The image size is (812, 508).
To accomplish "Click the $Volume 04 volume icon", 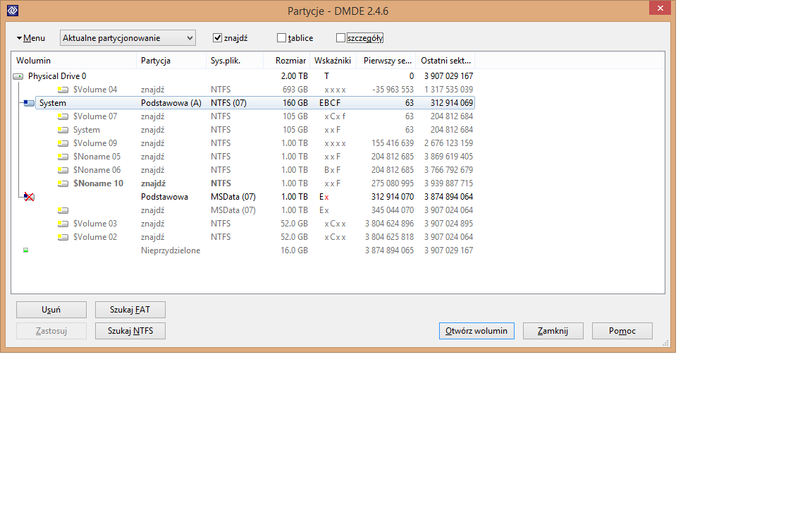I will (63, 90).
